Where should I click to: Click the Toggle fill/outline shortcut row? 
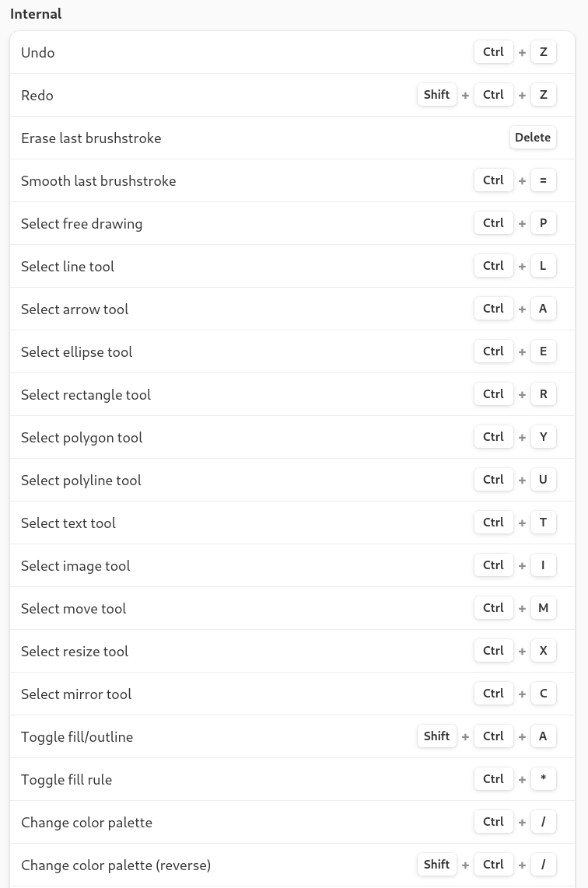tap(292, 736)
